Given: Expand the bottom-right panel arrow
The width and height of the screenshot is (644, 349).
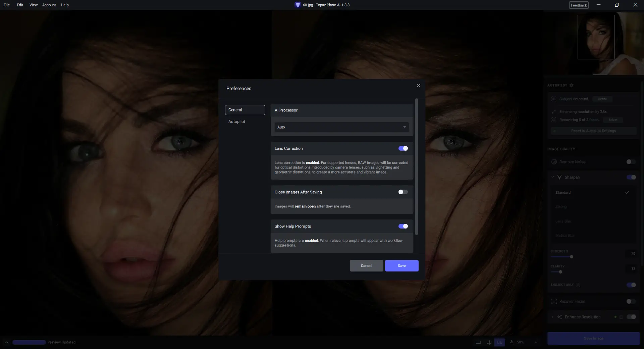Looking at the screenshot, I should [536, 342].
